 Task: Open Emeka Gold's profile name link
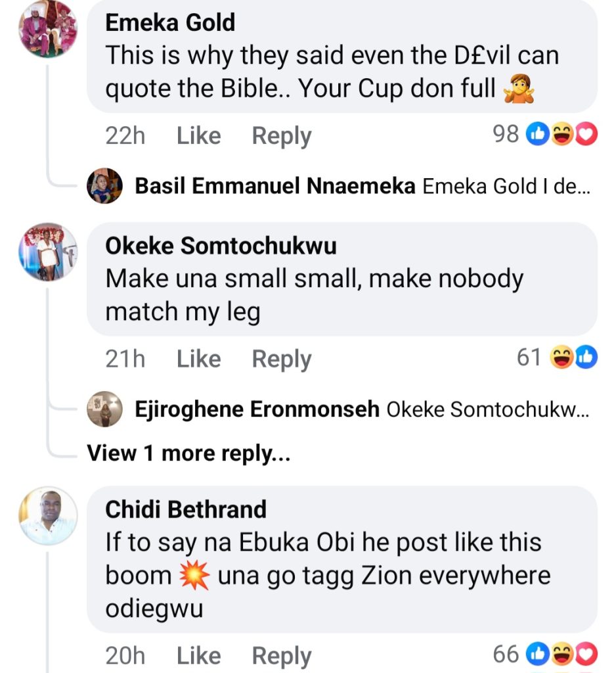[170, 23]
